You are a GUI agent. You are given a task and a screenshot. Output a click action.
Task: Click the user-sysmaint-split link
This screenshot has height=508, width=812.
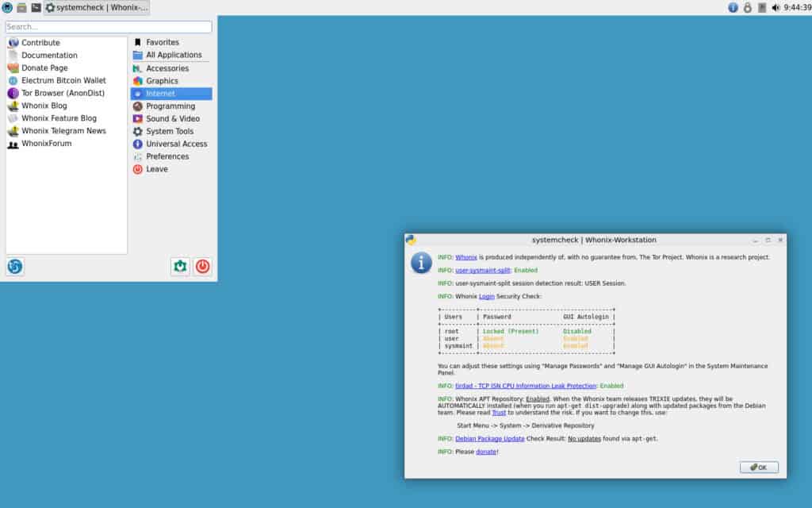click(485, 270)
